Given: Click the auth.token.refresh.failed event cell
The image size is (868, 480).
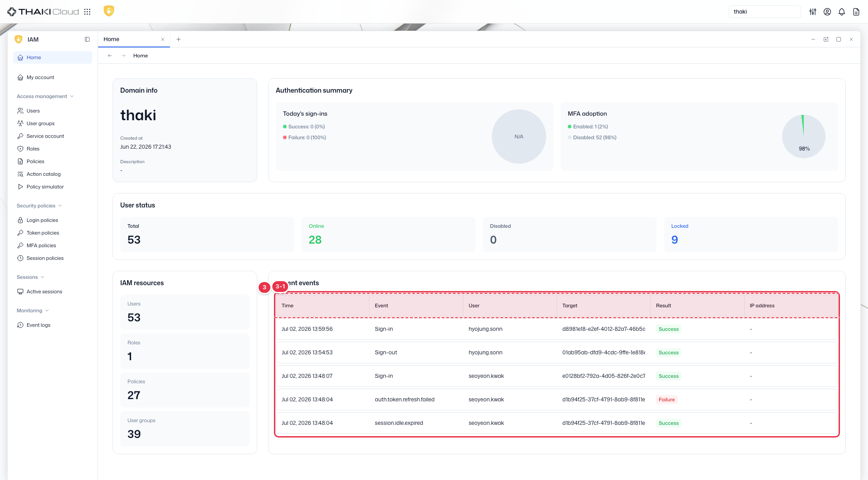Looking at the screenshot, I should [x=405, y=400].
